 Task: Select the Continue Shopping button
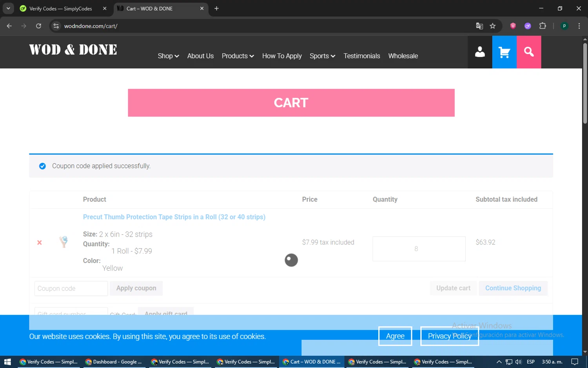coord(513,288)
